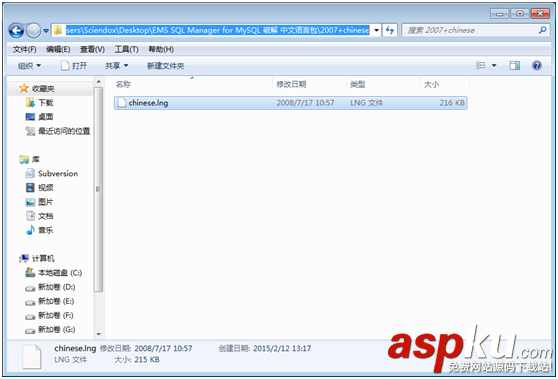This screenshot has width=558, height=379.
Task: Click the navigation pane scrollbar thumb
Action: (99, 189)
